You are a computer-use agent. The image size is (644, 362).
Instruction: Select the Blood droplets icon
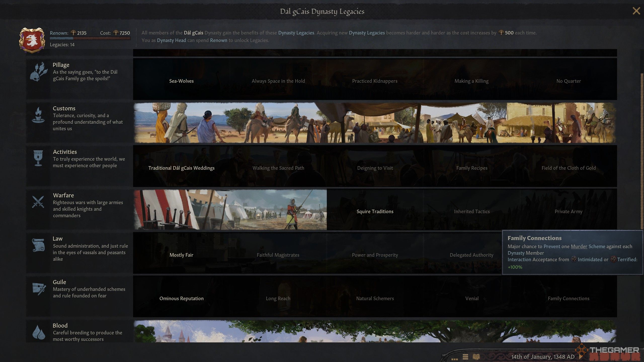[39, 332]
